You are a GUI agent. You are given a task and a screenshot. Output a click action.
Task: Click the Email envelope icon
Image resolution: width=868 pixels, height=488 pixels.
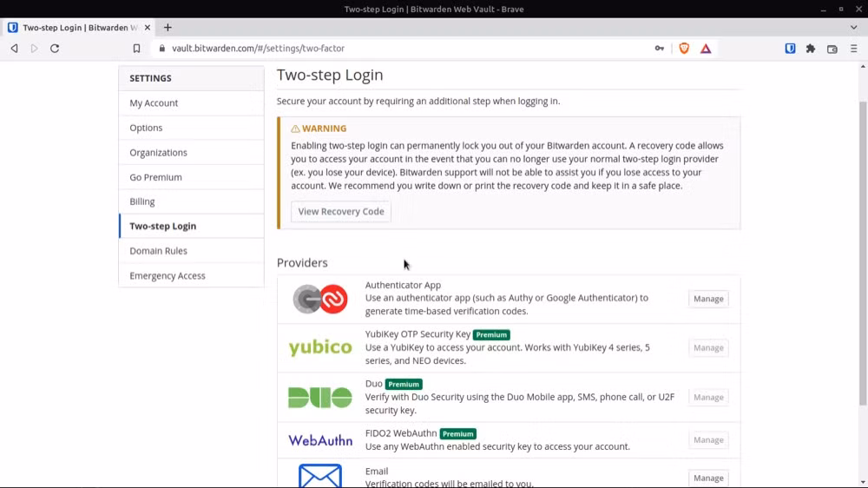[x=320, y=476]
